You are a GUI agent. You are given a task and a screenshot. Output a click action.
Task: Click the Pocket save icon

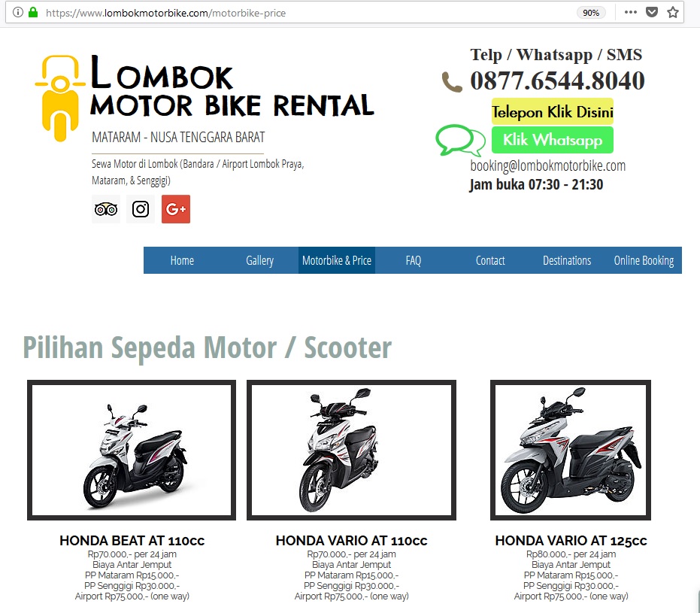652,13
